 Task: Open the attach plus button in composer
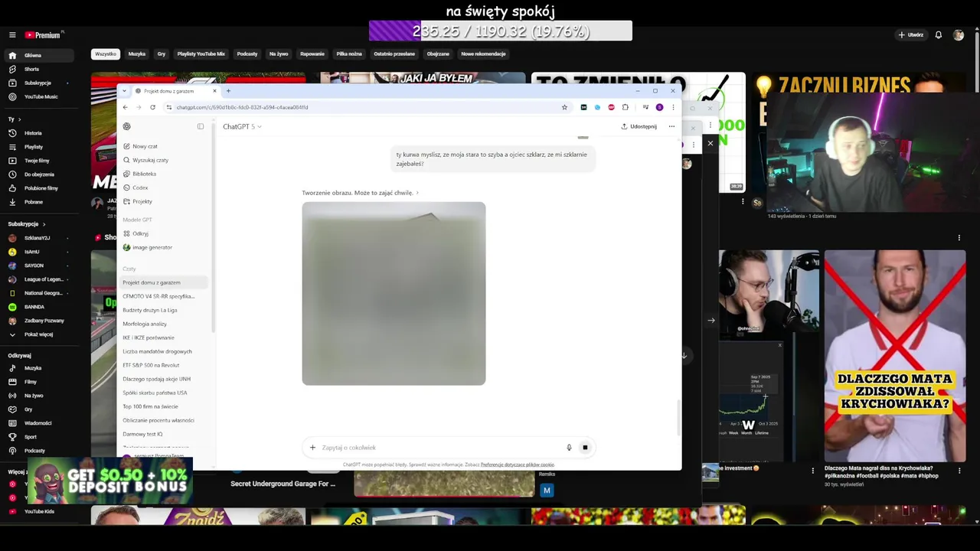[x=312, y=448]
